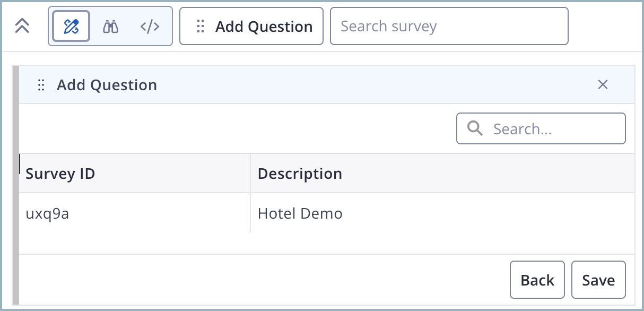
Task: Collapse the toolbar using the upward chevrons
Action: click(22, 24)
